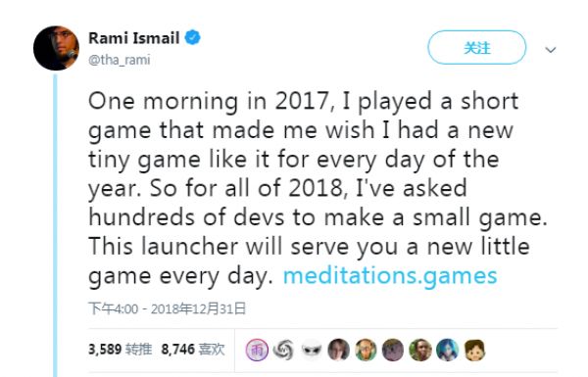Expand the tweet options chevron
The image size is (588, 377).
(550, 50)
